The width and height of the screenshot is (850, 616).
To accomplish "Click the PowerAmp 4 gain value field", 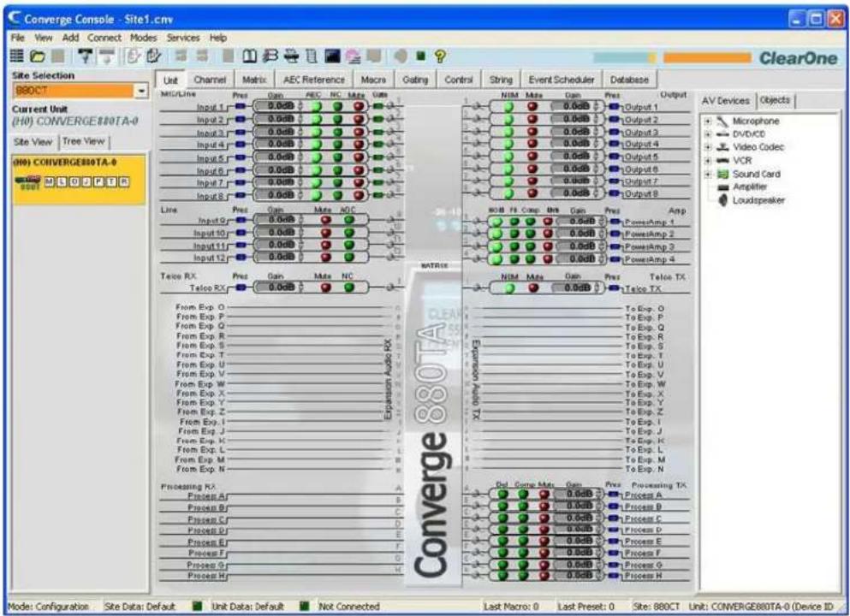I will [576, 259].
